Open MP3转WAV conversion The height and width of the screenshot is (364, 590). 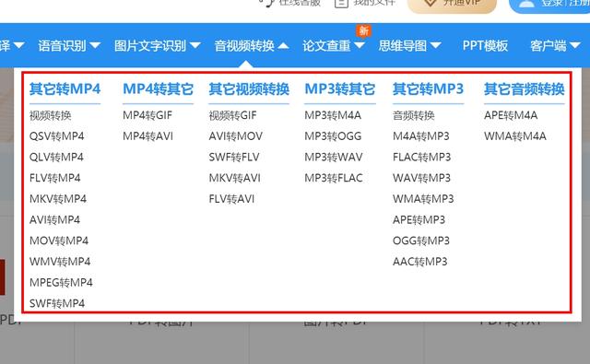334,157
